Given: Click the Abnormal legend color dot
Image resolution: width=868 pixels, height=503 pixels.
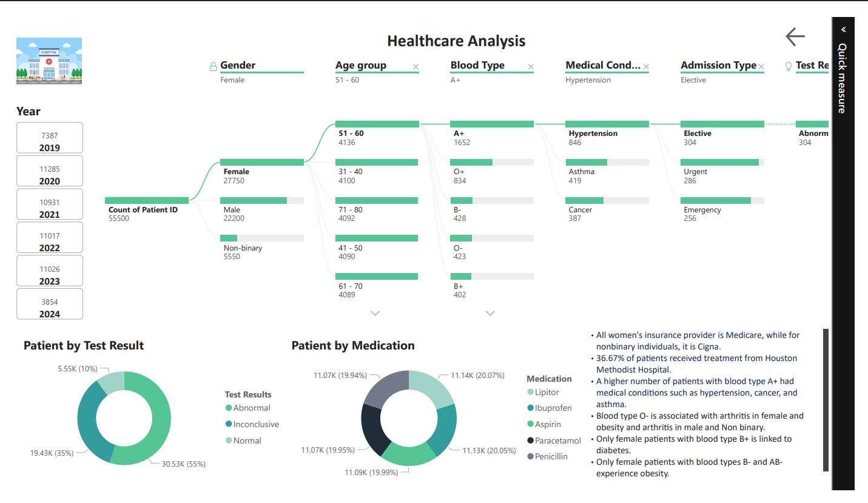Looking at the screenshot, I should pyautogui.click(x=229, y=408).
